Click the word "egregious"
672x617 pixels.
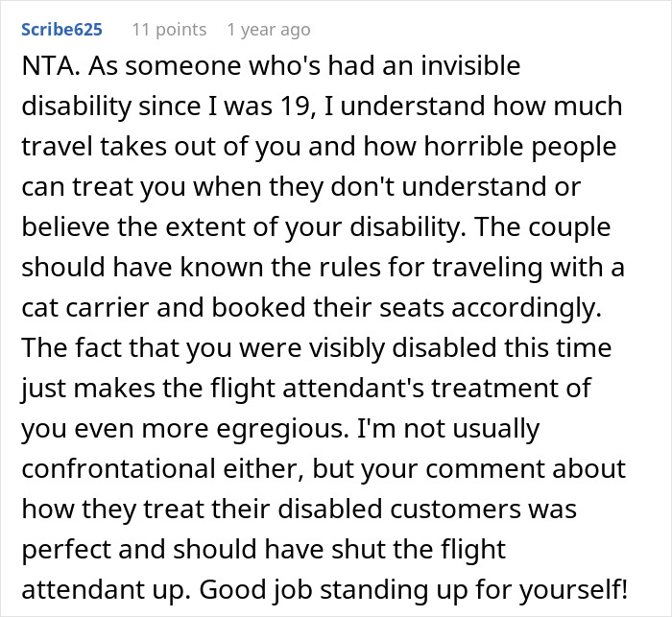point(283,429)
